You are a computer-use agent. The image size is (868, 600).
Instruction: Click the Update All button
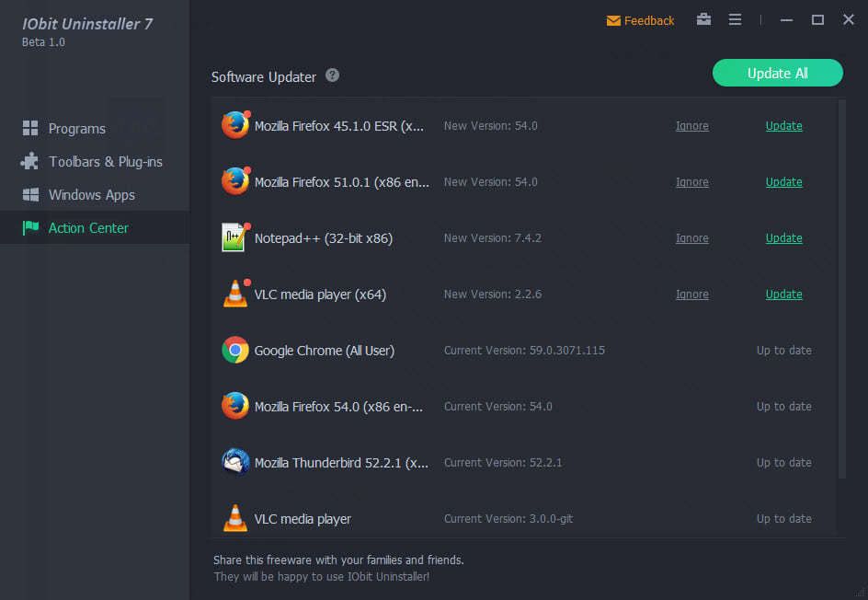777,73
